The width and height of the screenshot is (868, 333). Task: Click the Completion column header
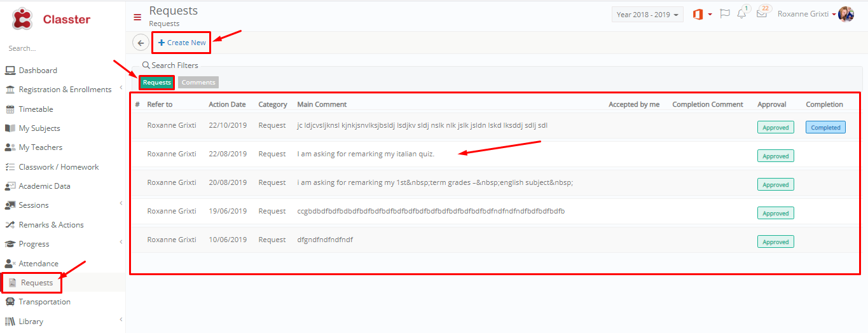(x=824, y=104)
